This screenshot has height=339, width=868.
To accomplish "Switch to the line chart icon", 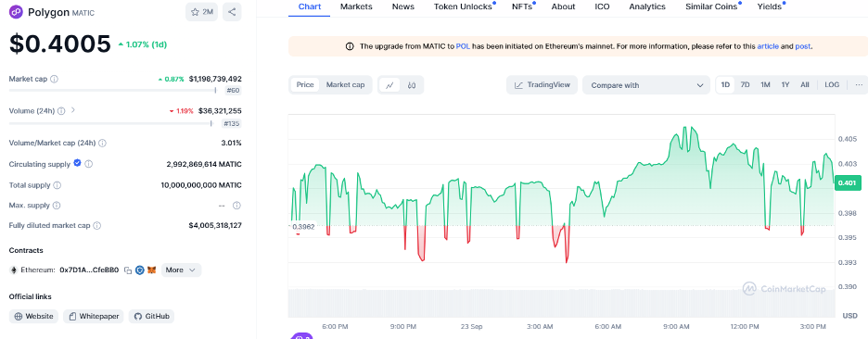I will (x=389, y=85).
